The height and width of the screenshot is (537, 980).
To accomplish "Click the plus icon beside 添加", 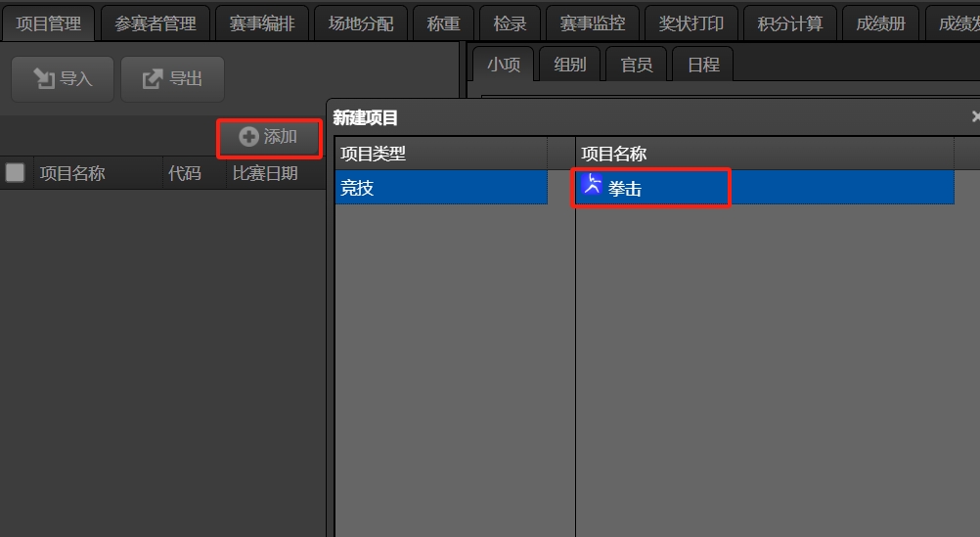I will (x=248, y=136).
